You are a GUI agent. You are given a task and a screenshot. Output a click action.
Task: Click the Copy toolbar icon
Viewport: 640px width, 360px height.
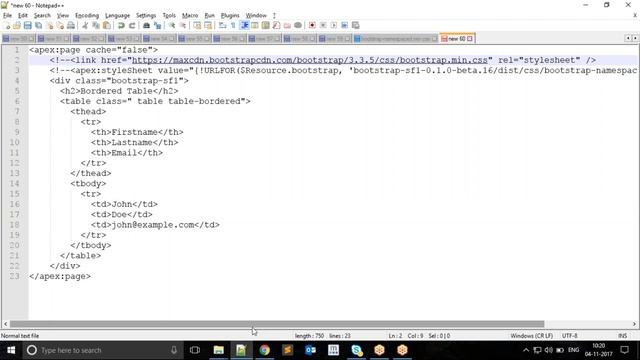[96, 25]
